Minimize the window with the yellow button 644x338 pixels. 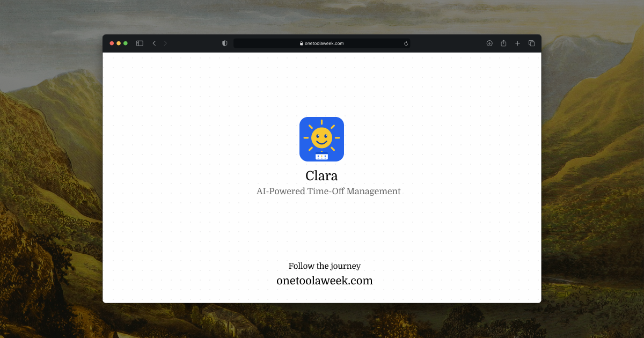(x=119, y=43)
